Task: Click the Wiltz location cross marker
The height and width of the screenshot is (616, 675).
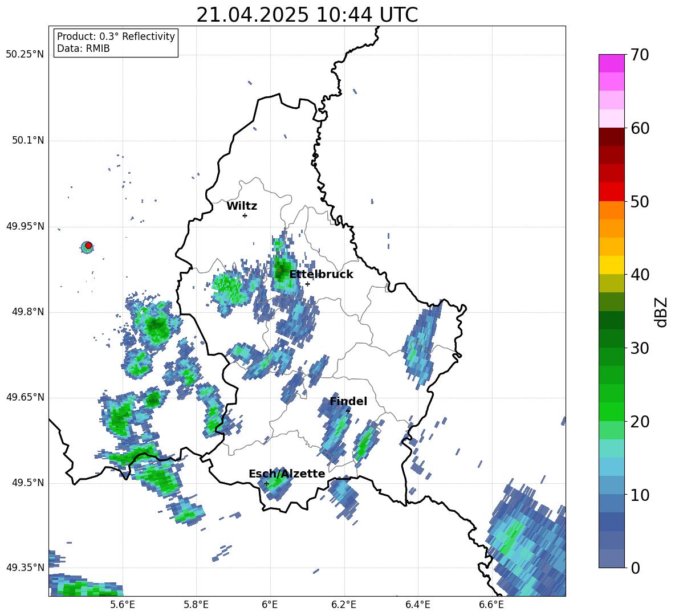Action: [245, 215]
